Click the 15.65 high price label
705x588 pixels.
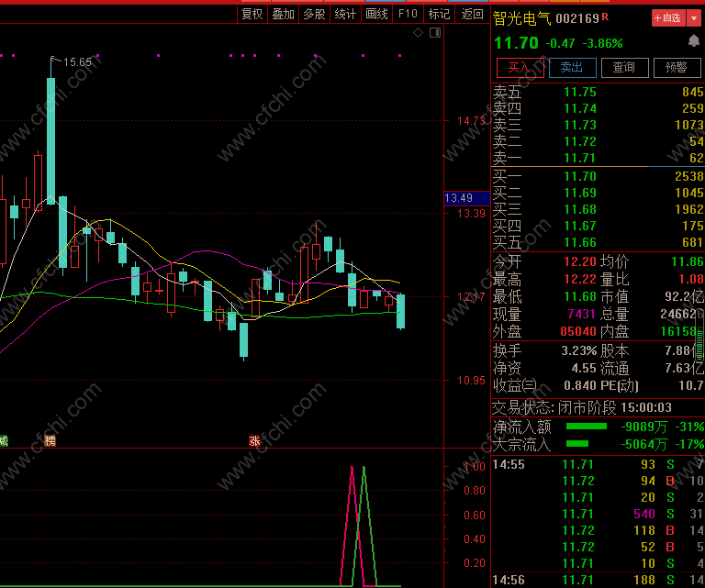(77, 62)
